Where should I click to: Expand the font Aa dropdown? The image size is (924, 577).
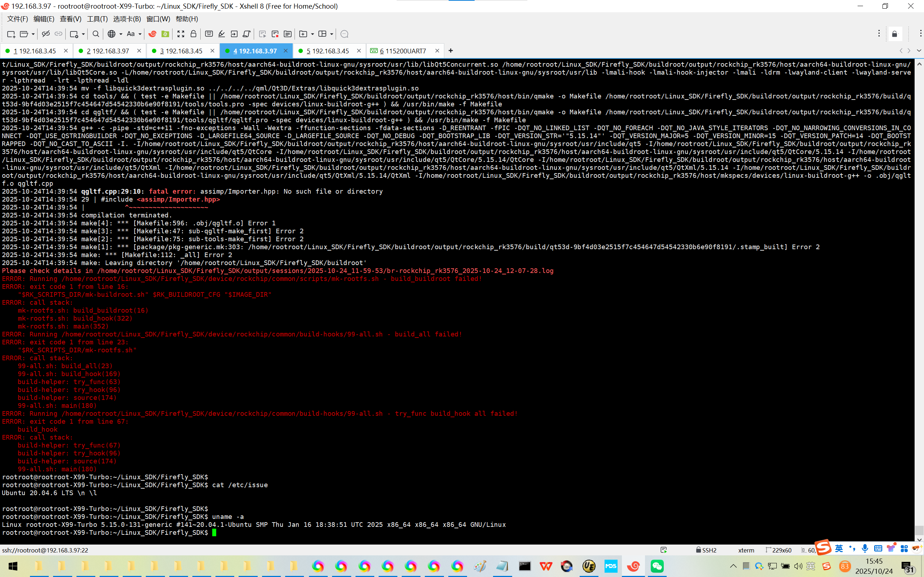[140, 34]
